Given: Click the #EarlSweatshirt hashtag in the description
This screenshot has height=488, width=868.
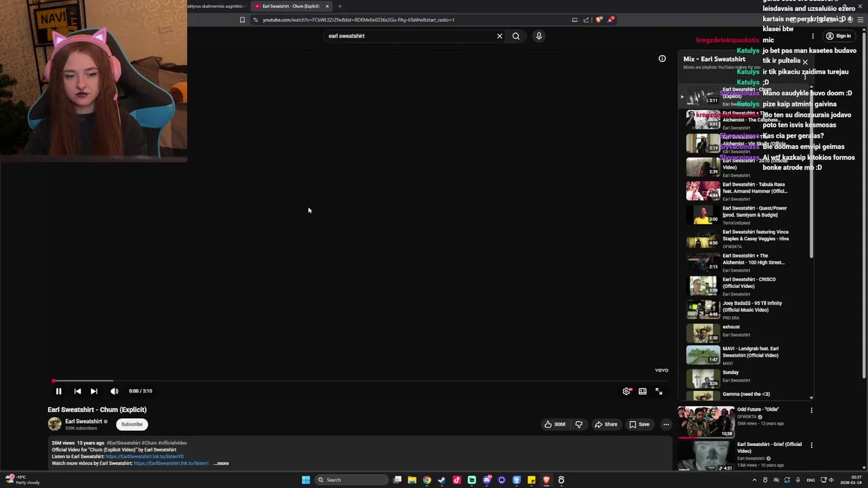Looking at the screenshot, I should [x=123, y=443].
